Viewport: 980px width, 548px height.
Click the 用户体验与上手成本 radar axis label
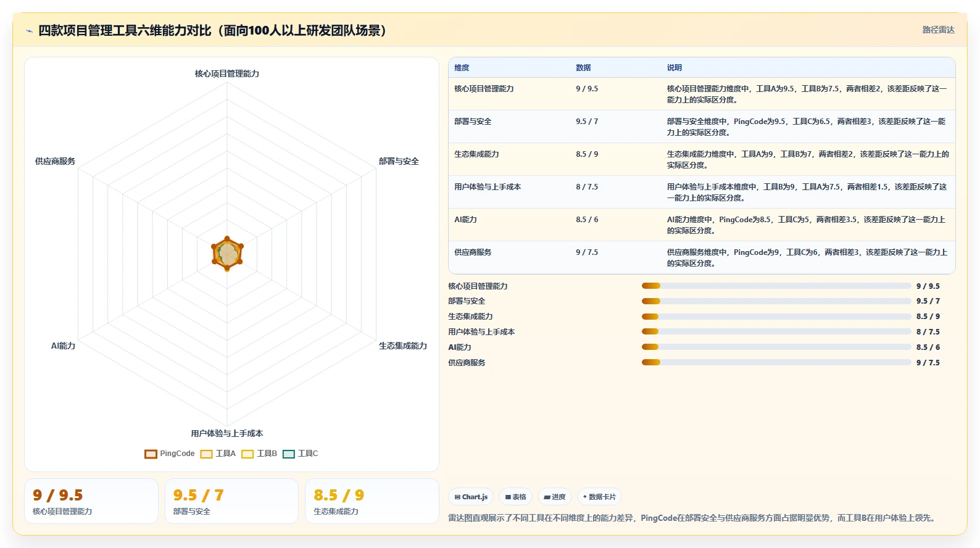pos(227,433)
